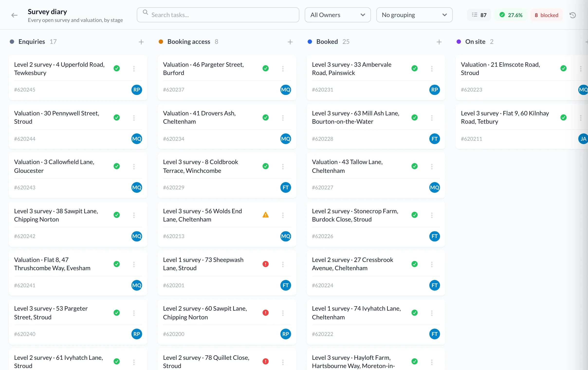Click the 27.6% completion badge
Image resolution: width=588 pixels, height=370 pixels.
(x=511, y=15)
